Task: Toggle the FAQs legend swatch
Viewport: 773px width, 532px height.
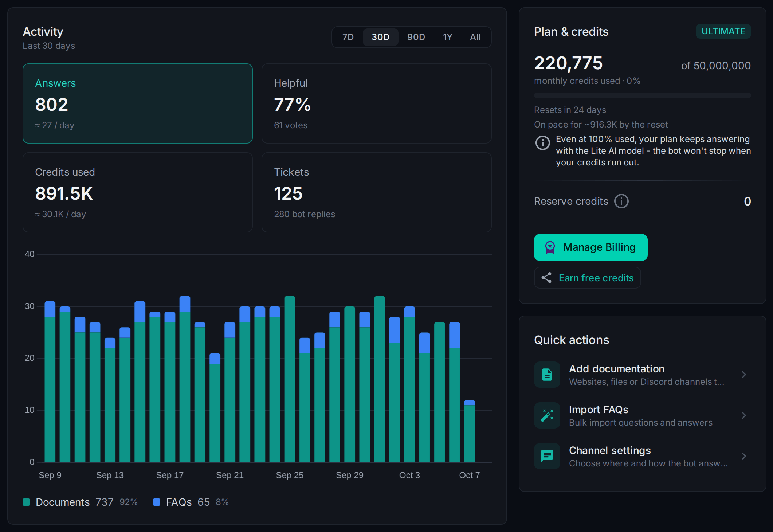Action: (157, 502)
